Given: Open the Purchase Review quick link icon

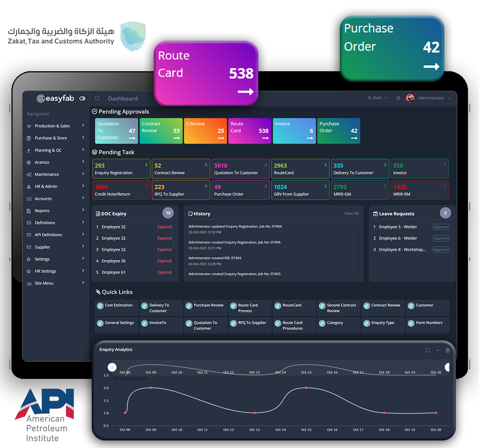Looking at the screenshot, I should point(189,305).
